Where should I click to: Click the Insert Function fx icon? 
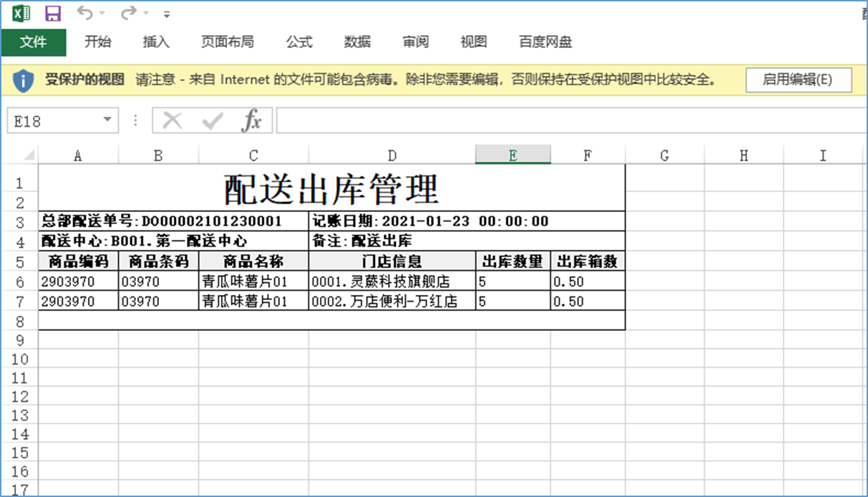[x=251, y=121]
